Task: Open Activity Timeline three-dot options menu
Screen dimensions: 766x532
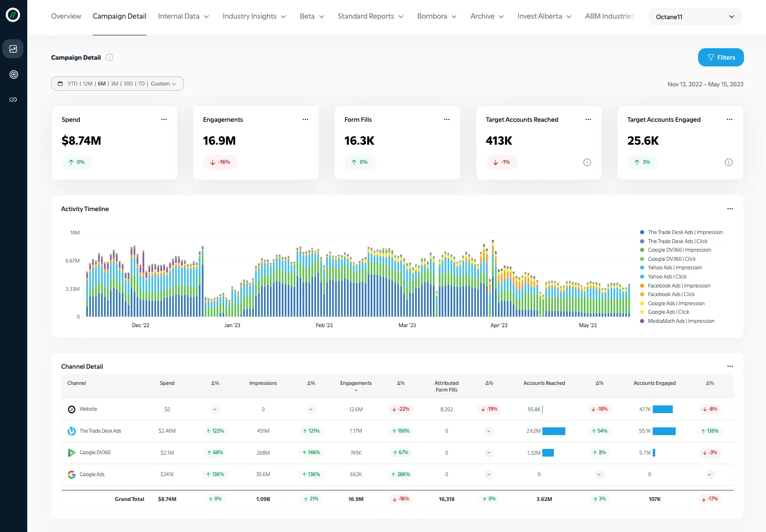Action: coord(730,209)
